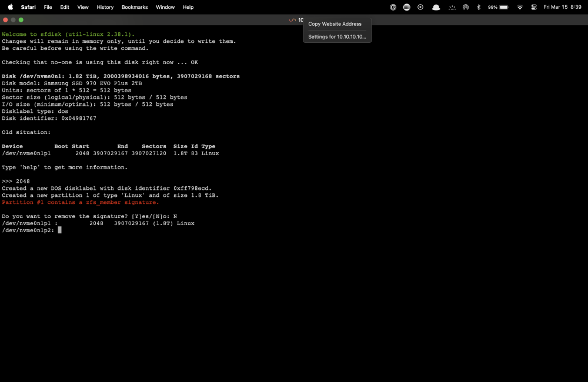588x382 pixels.
Task: Click 'Be careful before using the write command' line
Action: point(75,48)
